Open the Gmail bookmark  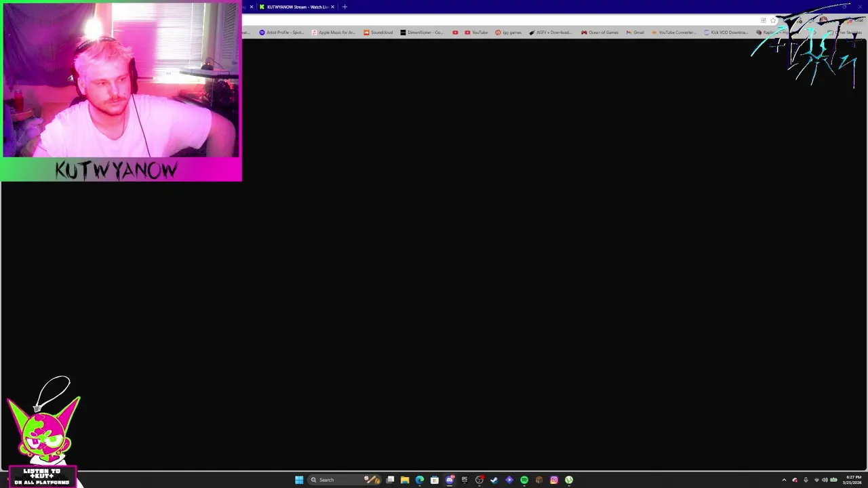[635, 33]
